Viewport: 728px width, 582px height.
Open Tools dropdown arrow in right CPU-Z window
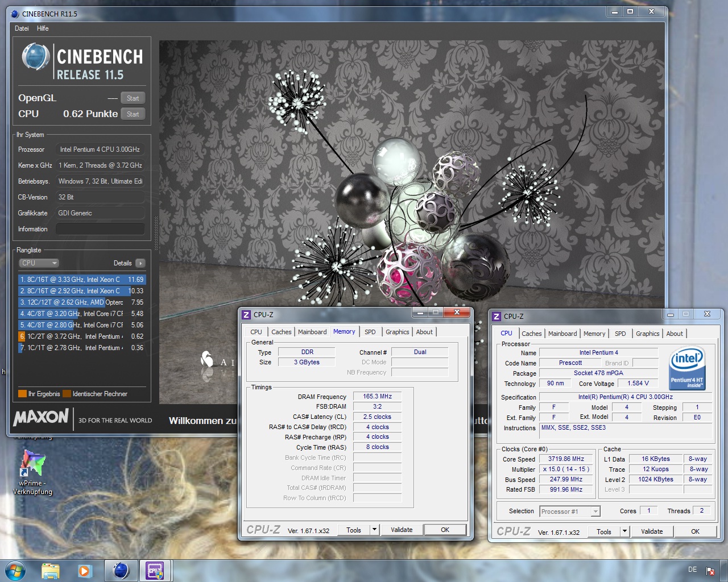coord(624,532)
